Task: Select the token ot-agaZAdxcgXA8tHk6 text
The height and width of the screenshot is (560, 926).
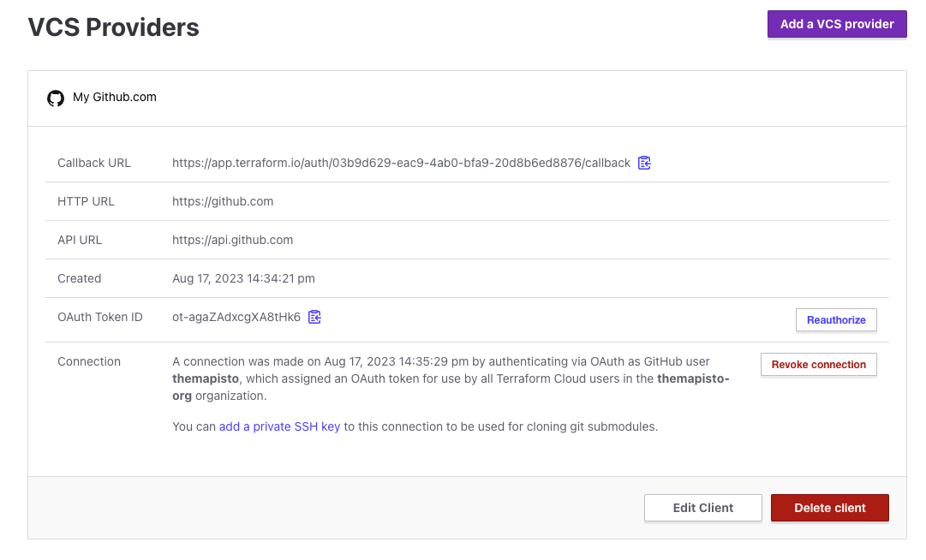Action: (x=236, y=318)
